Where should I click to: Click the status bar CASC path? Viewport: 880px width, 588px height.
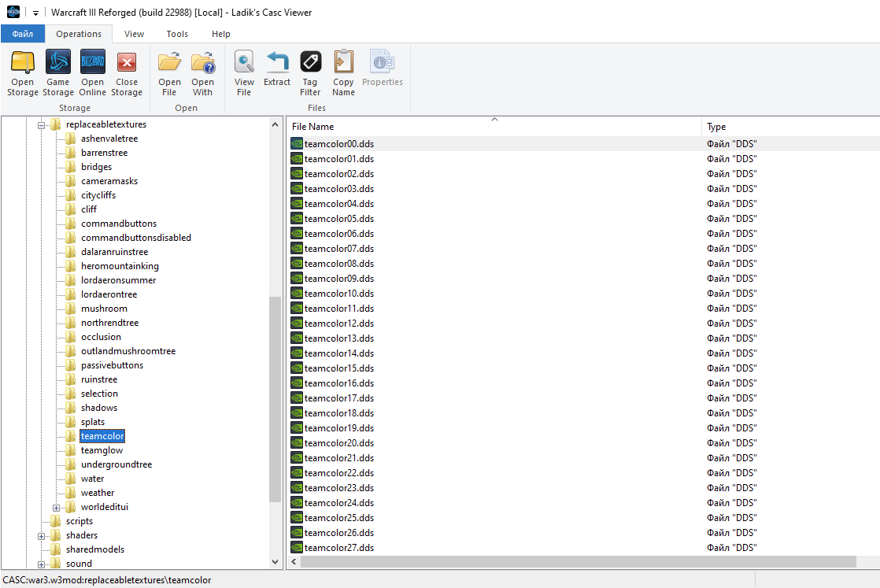(x=106, y=580)
